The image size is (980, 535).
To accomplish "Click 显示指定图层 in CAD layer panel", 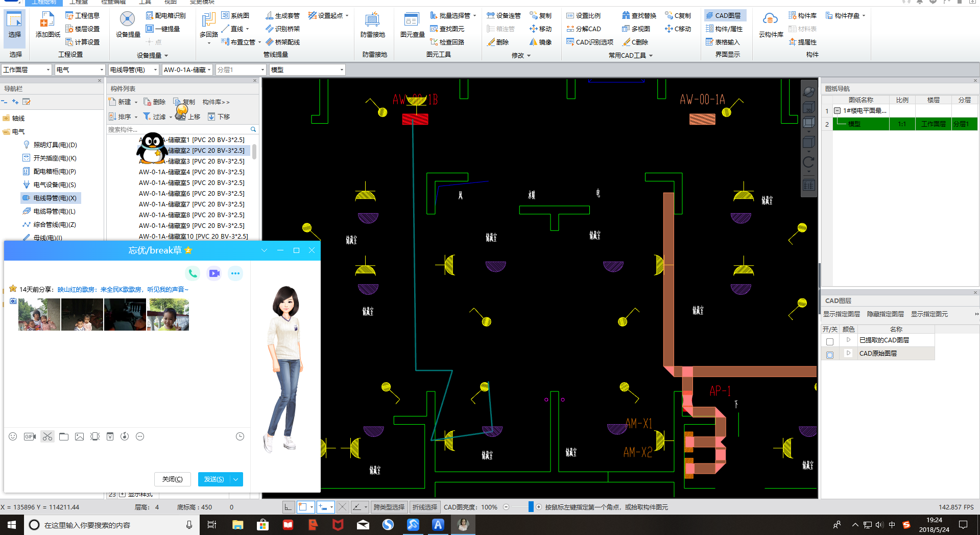I will click(842, 314).
